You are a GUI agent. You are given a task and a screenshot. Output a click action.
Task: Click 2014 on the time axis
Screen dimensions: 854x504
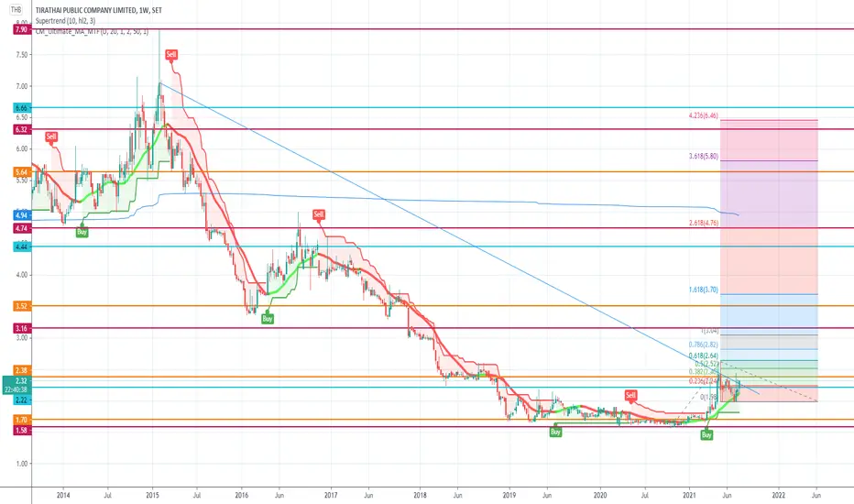(63, 495)
